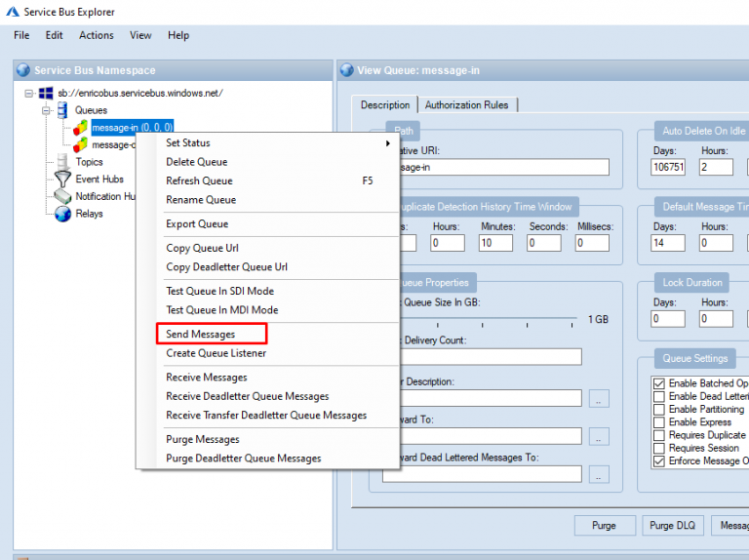The height and width of the screenshot is (560, 749).
Task: Uncheck Enable Batched Operations checkbox
Action: point(658,383)
